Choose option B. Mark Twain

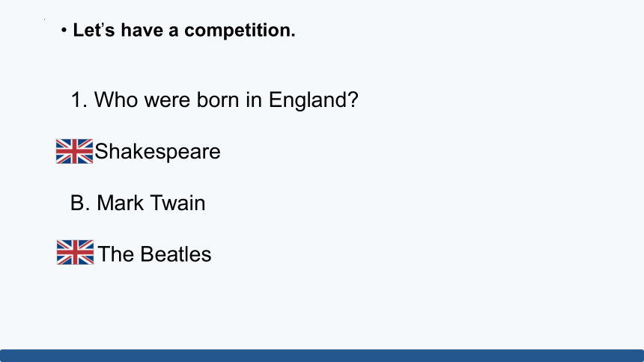click(138, 203)
